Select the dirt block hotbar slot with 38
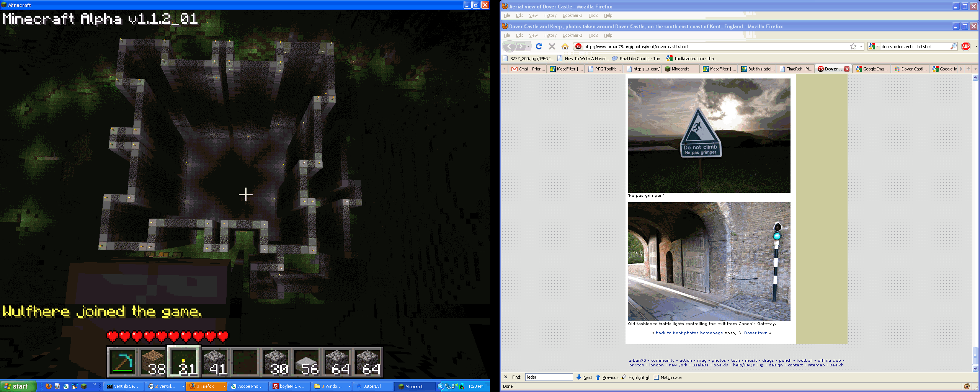 tap(153, 362)
